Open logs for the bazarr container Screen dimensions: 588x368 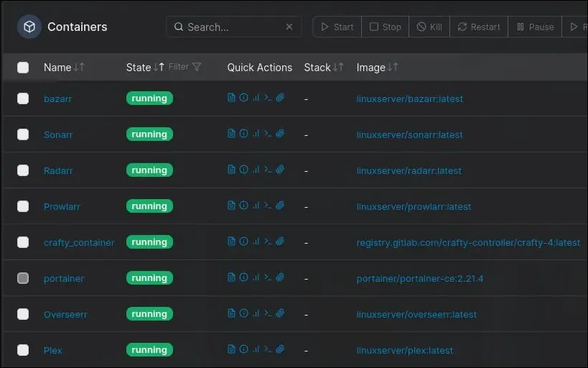(x=231, y=98)
